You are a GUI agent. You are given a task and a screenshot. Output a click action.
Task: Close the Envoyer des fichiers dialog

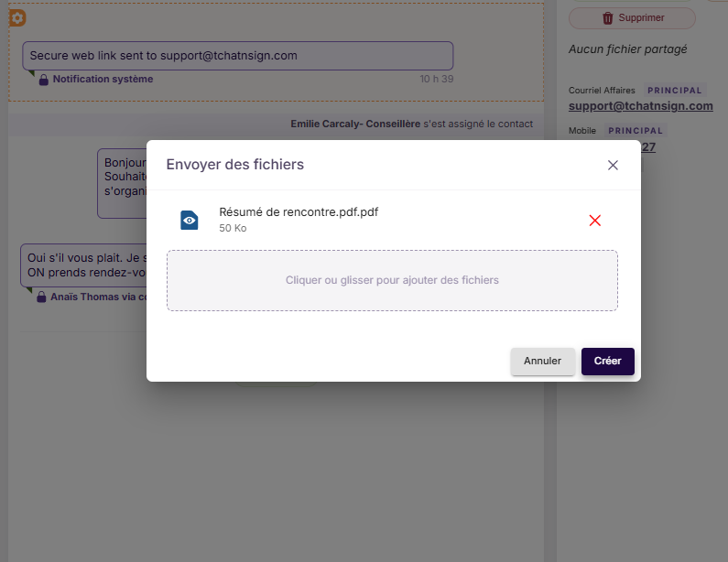coord(613,165)
